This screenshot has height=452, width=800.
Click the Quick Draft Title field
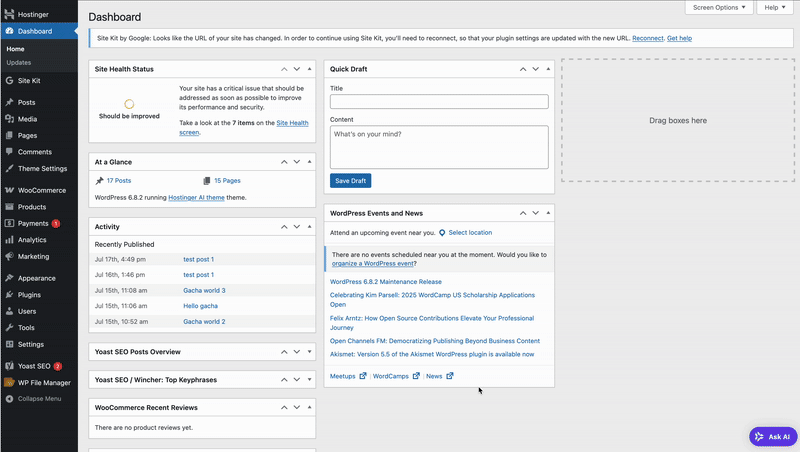pyautogui.click(x=439, y=102)
